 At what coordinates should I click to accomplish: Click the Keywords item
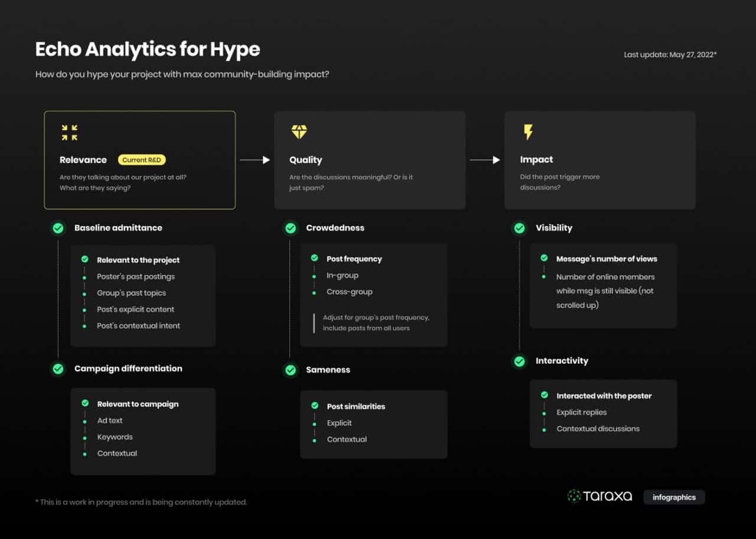click(x=115, y=437)
